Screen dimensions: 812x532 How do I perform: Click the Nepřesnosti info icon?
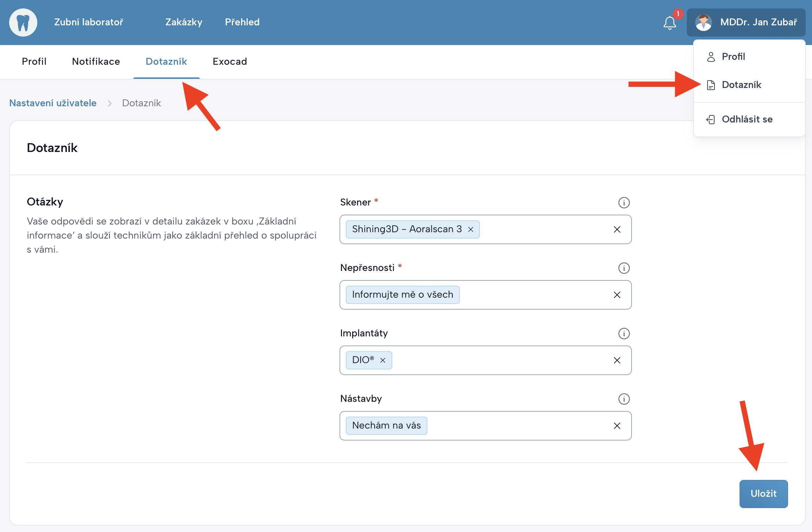point(624,268)
